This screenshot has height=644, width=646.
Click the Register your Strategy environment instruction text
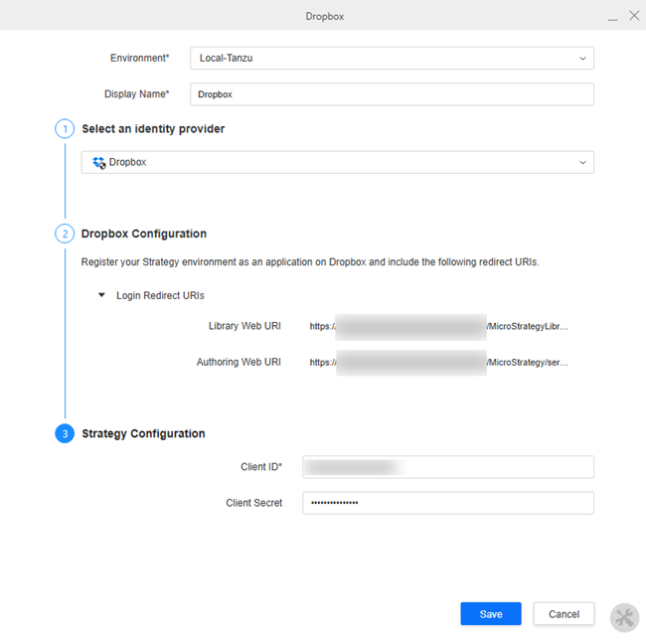pos(310,262)
